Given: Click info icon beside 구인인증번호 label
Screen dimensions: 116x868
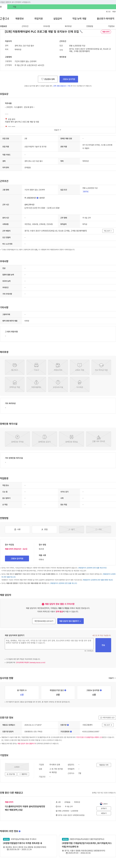Looking at the screenshot, I should pos(71,731).
